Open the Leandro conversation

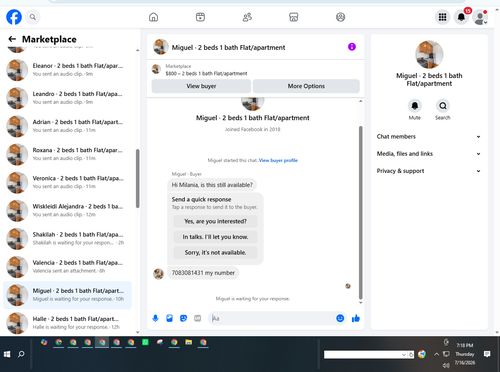tap(67, 98)
